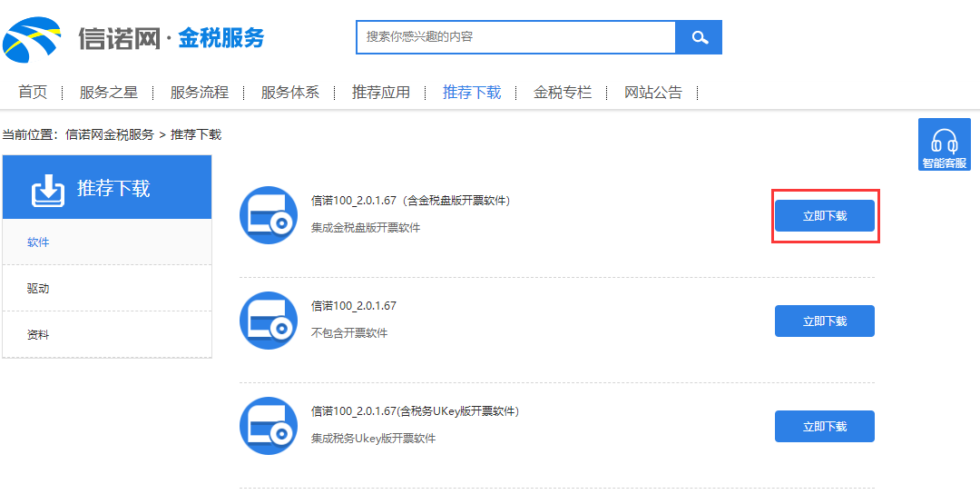Open the 推荐应用 nav item

pos(381,93)
